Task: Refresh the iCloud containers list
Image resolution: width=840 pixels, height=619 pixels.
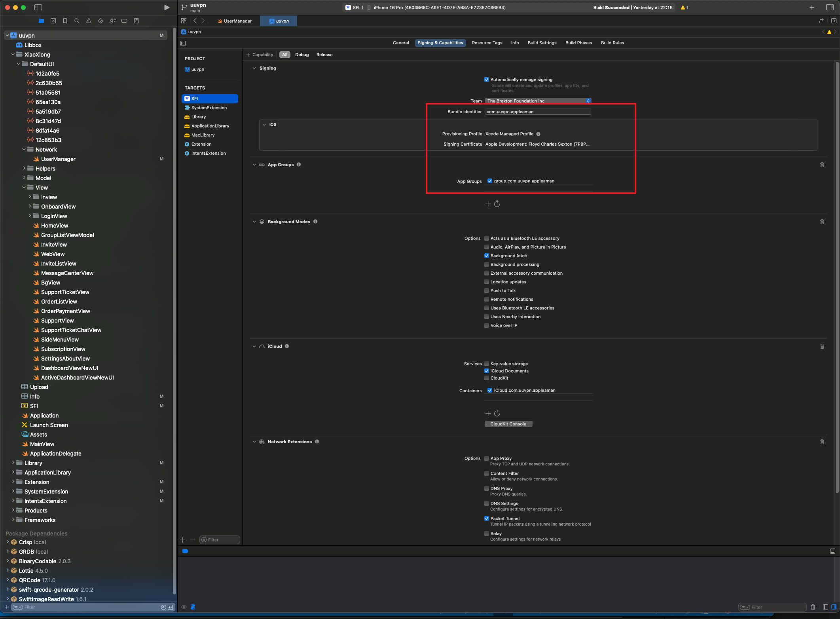Action: pyautogui.click(x=497, y=413)
